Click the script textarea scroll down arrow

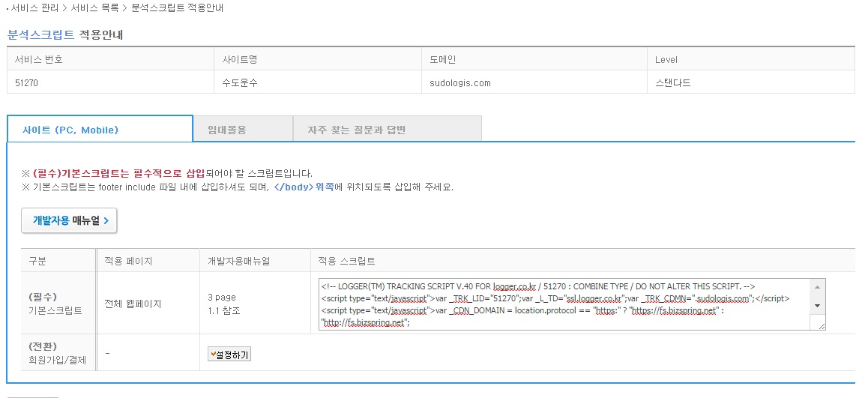tap(817, 306)
